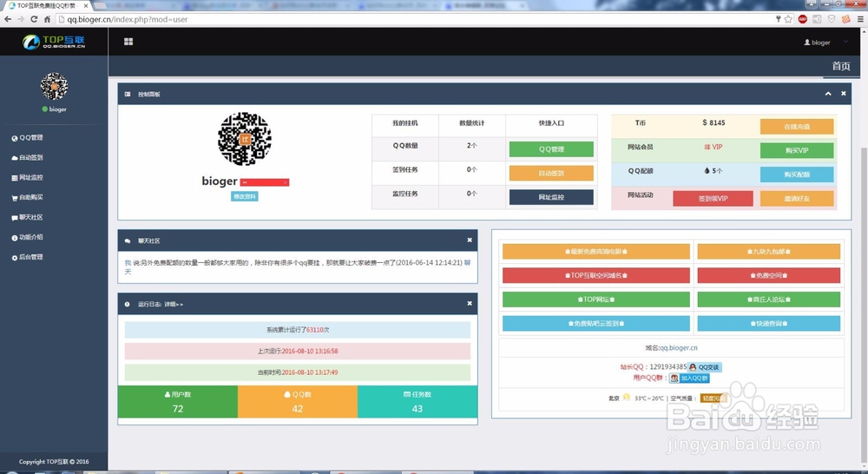Click the teal 任务数 43 tile
Image resolution: width=868 pixels, height=474 pixels.
(x=418, y=402)
